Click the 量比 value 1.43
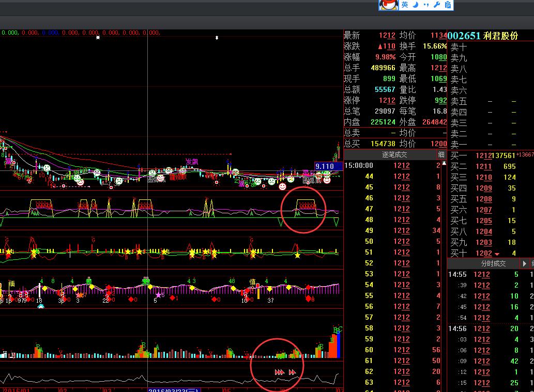The width and height of the screenshot is (534, 392). 440,89
